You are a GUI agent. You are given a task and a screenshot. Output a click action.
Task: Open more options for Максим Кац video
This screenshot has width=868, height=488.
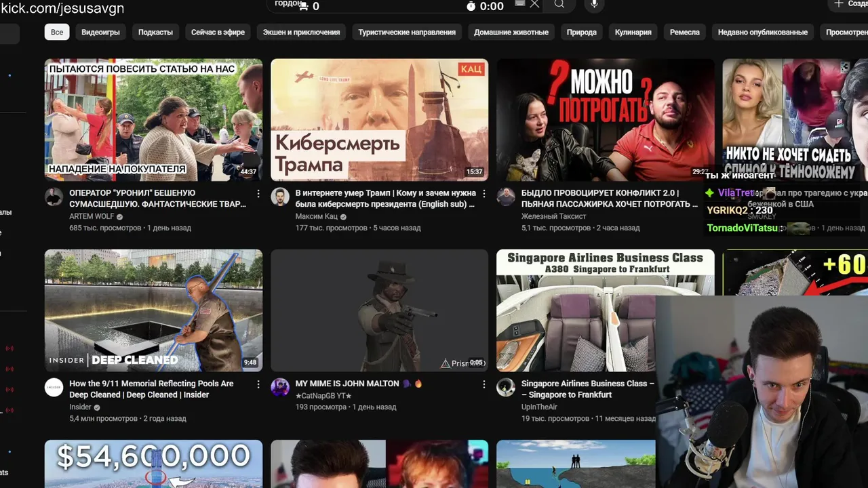484,194
